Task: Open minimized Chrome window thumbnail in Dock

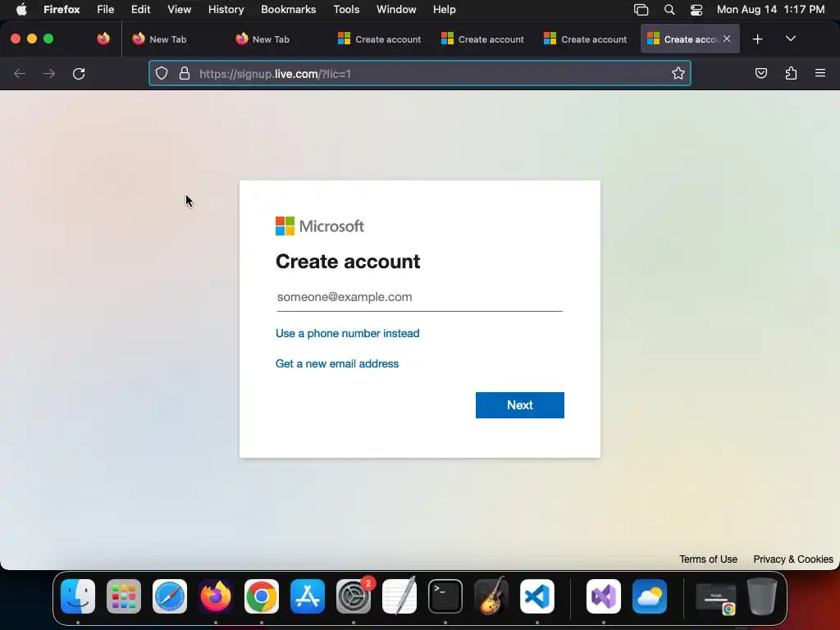Action: pyautogui.click(x=716, y=597)
